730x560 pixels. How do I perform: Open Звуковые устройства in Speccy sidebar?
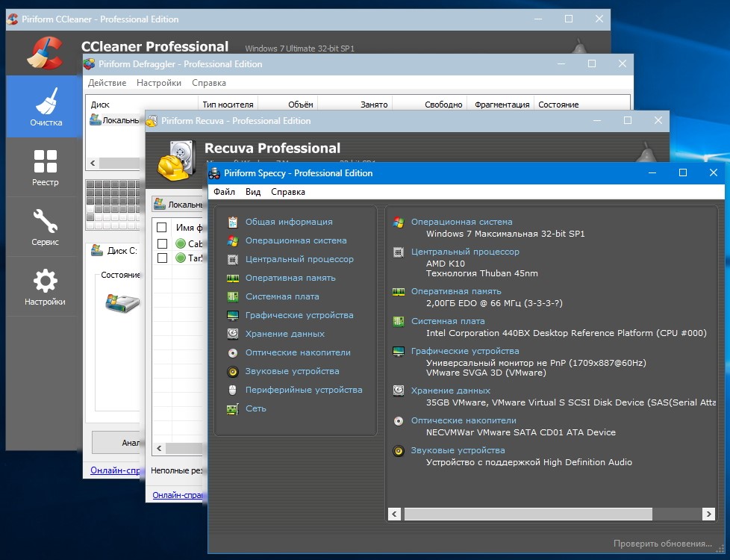coord(292,371)
